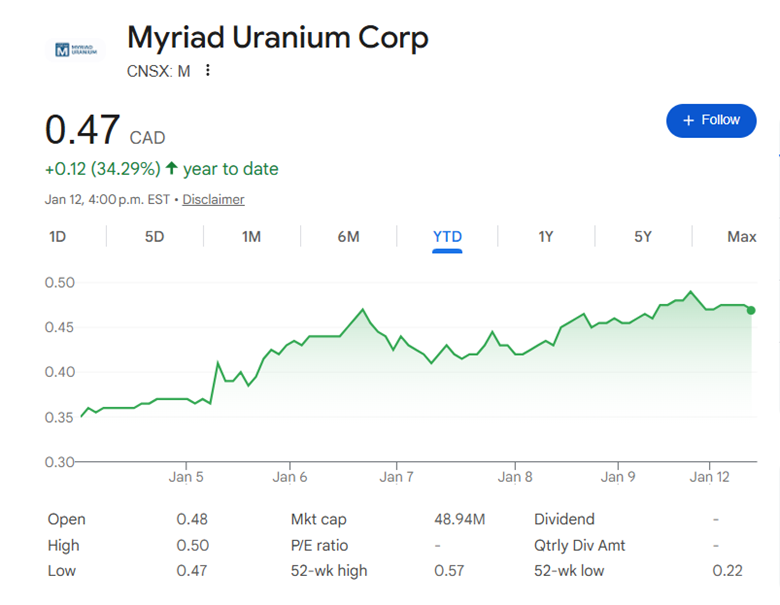Image resolution: width=780 pixels, height=605 pixels.
Task: Click the Myriad Uranium Corp heading
Action: (278, 38)
